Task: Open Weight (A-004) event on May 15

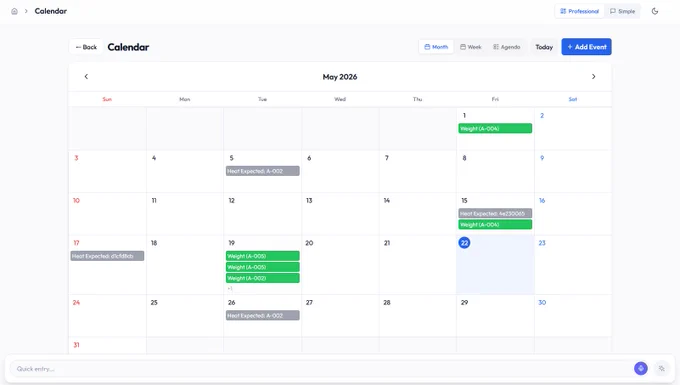Action: pyautogui.click(x=495, y=225)
